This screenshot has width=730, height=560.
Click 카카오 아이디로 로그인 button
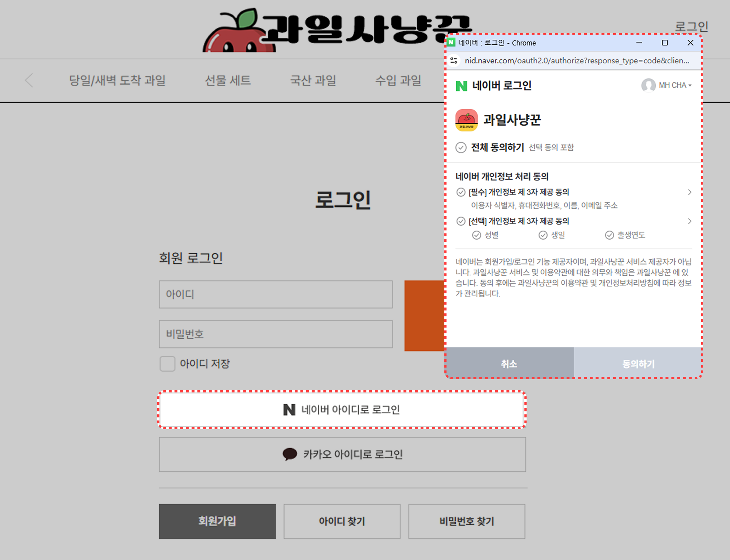[x=342, y=454]
